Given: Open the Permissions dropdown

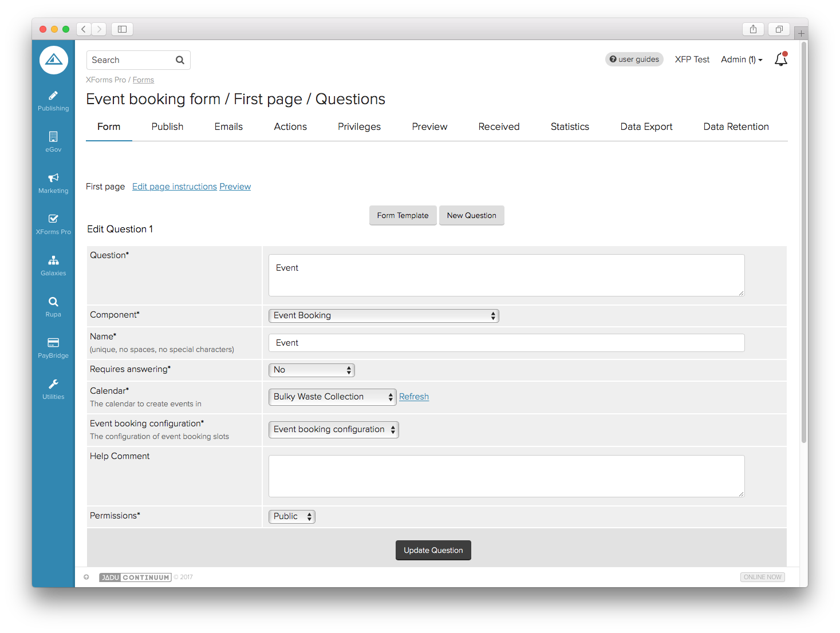Looking at the screenshot, I should (291, 517).
